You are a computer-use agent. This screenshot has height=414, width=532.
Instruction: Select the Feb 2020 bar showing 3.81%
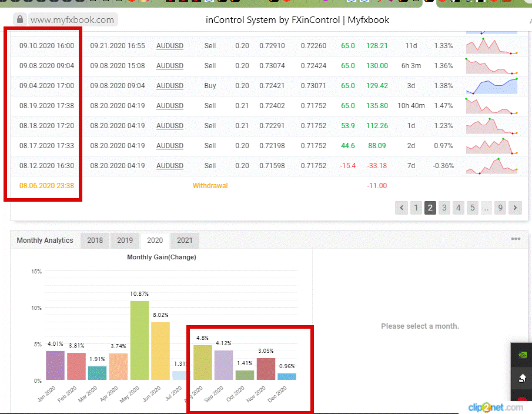[76, 366]
